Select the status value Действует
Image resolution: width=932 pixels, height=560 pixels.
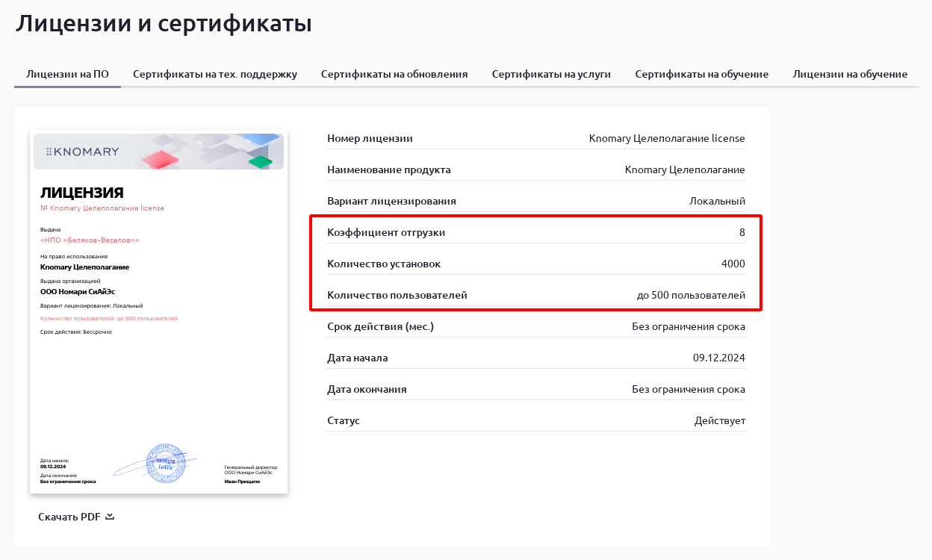coord(720,420)
